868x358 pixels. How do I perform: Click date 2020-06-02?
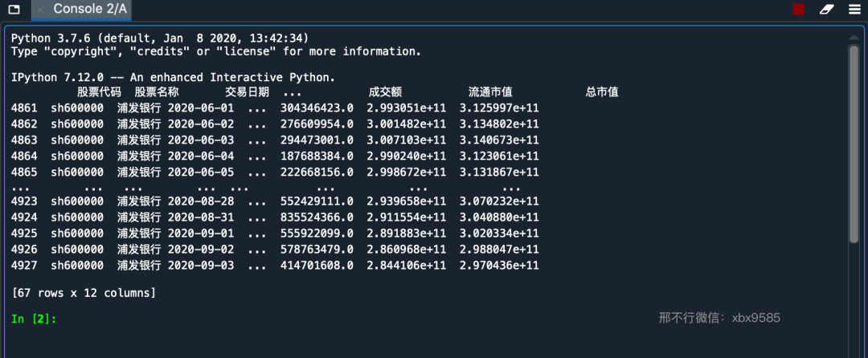tap(201, 124)
